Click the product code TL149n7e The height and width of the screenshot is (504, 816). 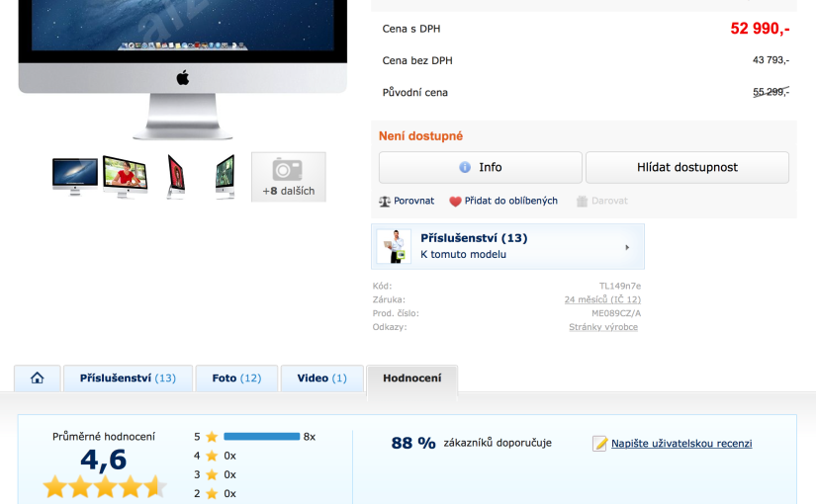pos(620,286)
